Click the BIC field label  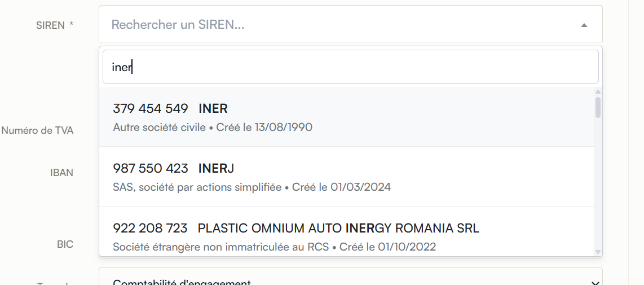[x=65, y=244]
